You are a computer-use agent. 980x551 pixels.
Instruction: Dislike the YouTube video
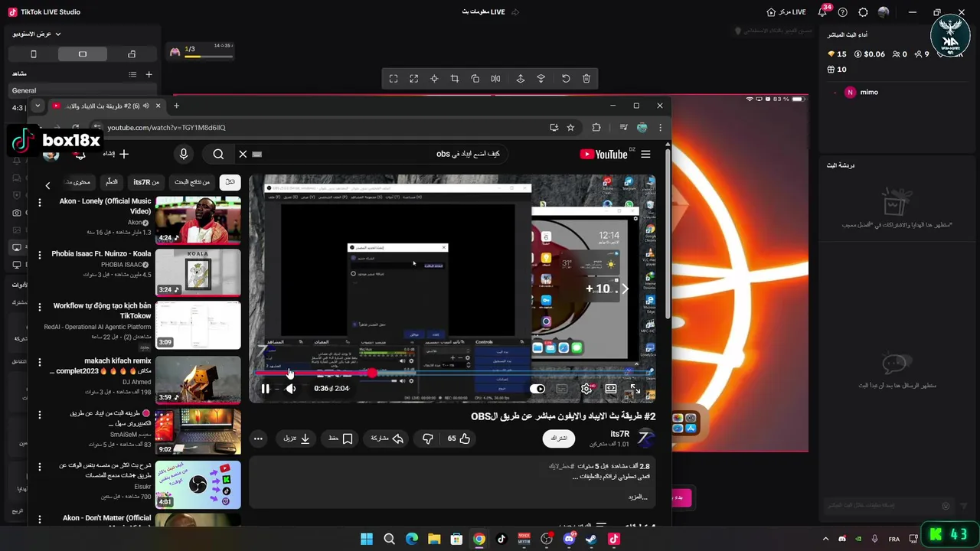pos(428,439)
